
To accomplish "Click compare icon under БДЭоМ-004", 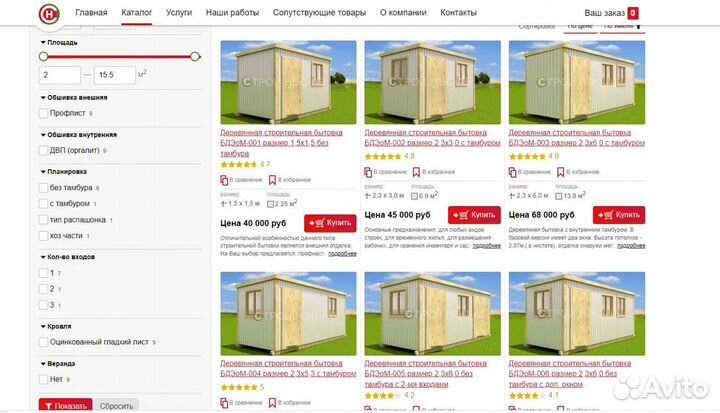I will click(x=224, y=403).
